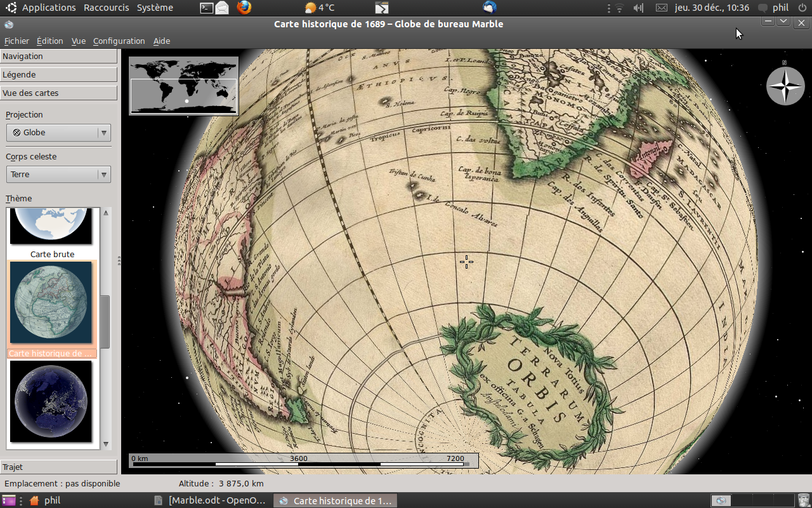Open the Projection Globe dropdown
Viewport: 812px width, 508px height.
58,133
